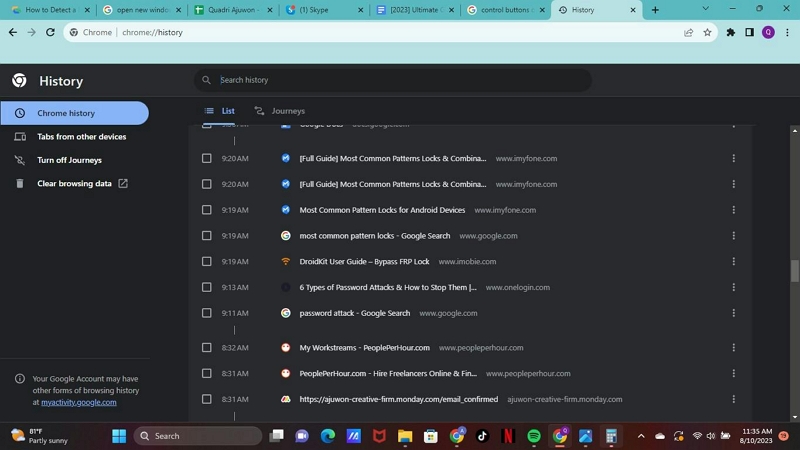Open password attack Google Search link
This screenshot has height=450, width=800.
pos(355,313)
